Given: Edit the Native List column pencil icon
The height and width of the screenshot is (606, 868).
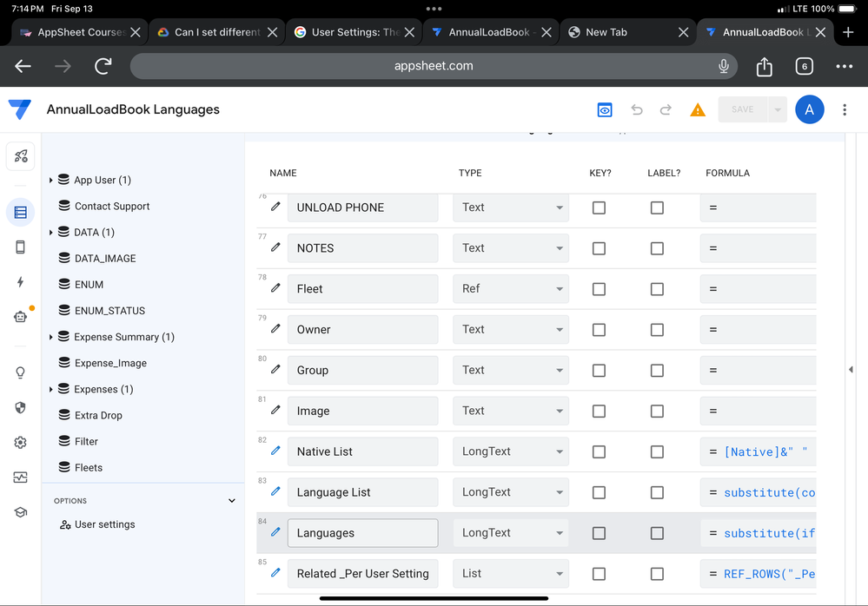Looking at the screenshot, I should [x=275, y=451].
